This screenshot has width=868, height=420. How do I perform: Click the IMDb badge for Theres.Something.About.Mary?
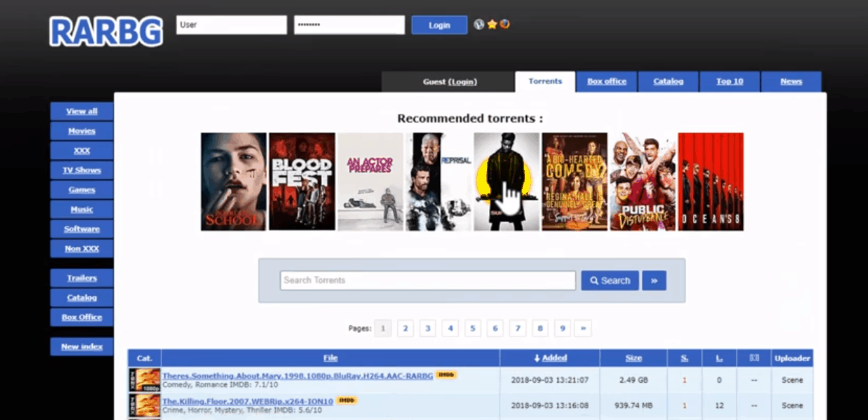pos(446,375)
